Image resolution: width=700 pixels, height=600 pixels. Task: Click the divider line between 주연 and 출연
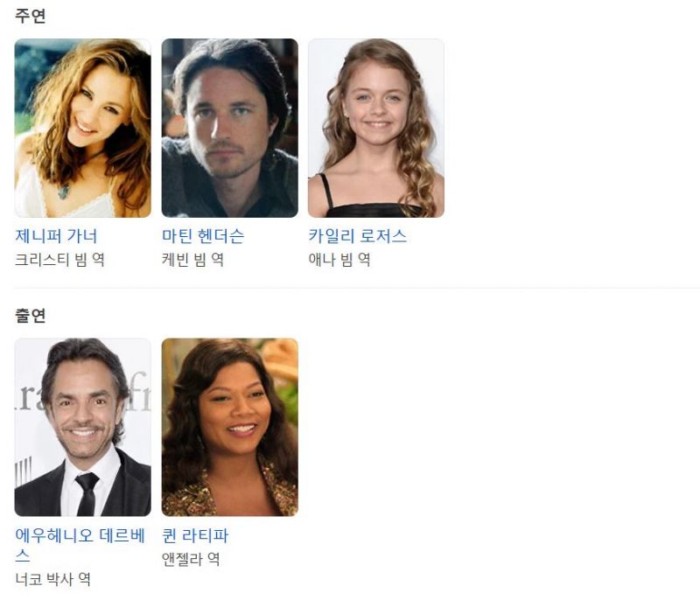tap(357, 288)
